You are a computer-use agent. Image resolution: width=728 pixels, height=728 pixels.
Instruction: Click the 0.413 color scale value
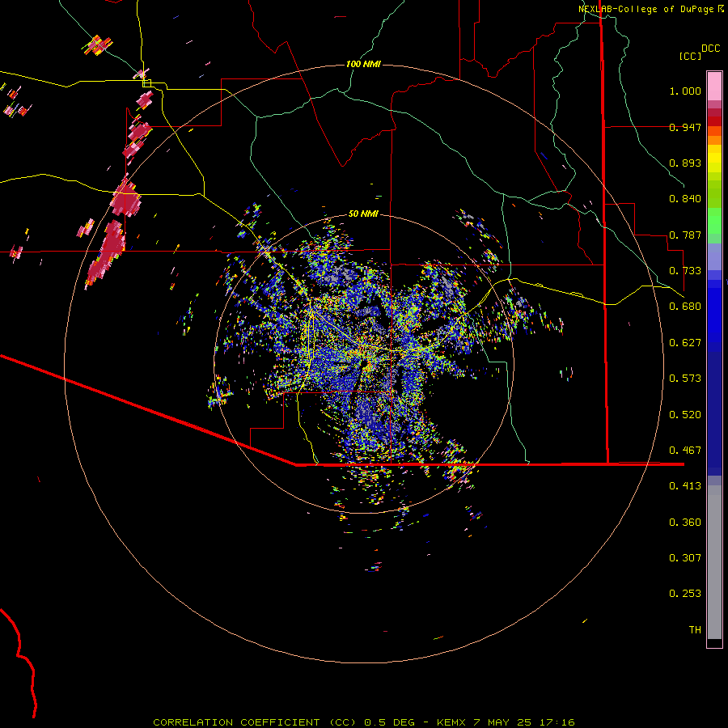pyautogui.click(x=685, y=486)
